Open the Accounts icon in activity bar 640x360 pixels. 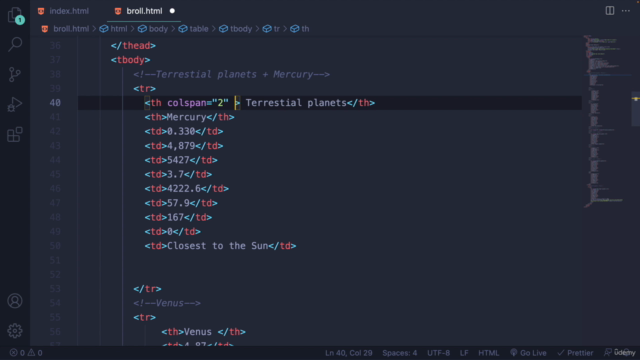[15, 301]
